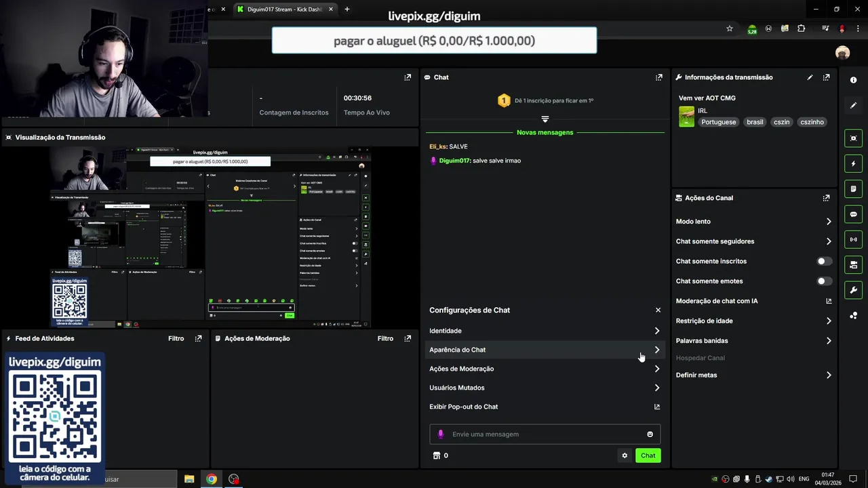This screenshot has height=488, width=868.
Task: Bookmark this page with the star icon
Action: pos(729,28)
